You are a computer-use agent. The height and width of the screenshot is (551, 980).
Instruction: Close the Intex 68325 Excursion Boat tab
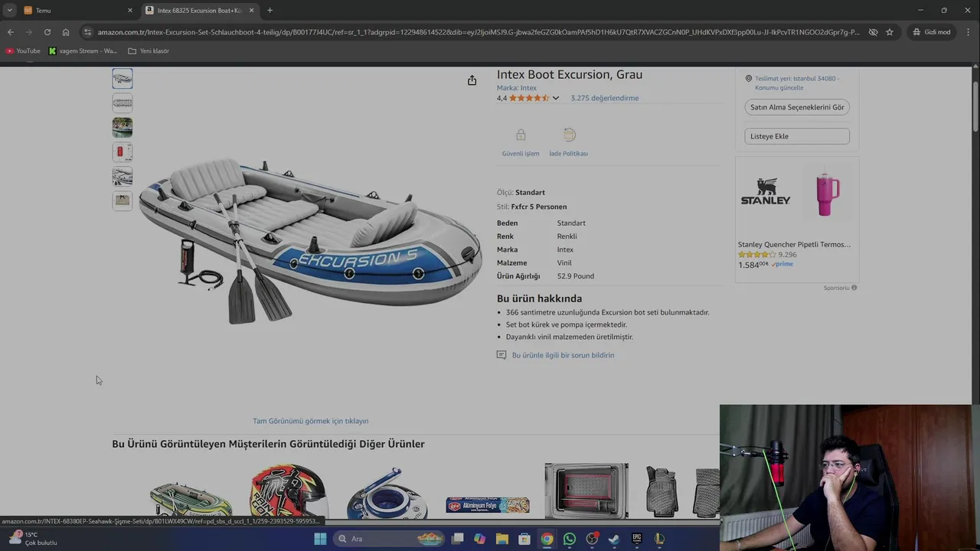coord(251,10)
